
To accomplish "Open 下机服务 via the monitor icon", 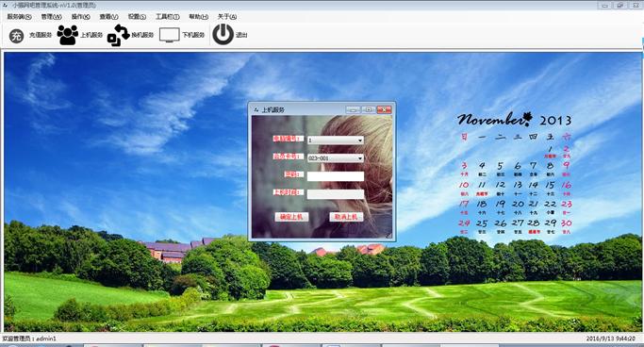I will click(x=169, y=35).
